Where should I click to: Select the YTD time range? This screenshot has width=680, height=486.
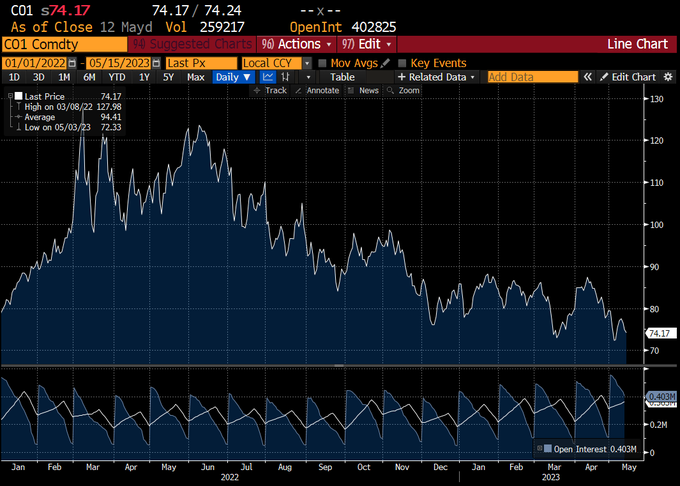[117, 77]
